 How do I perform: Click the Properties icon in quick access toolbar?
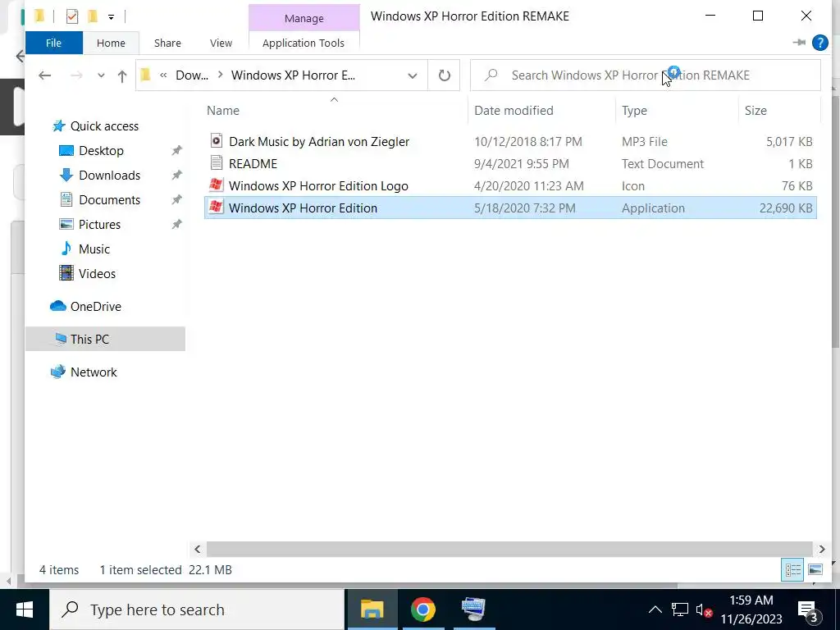72,16
